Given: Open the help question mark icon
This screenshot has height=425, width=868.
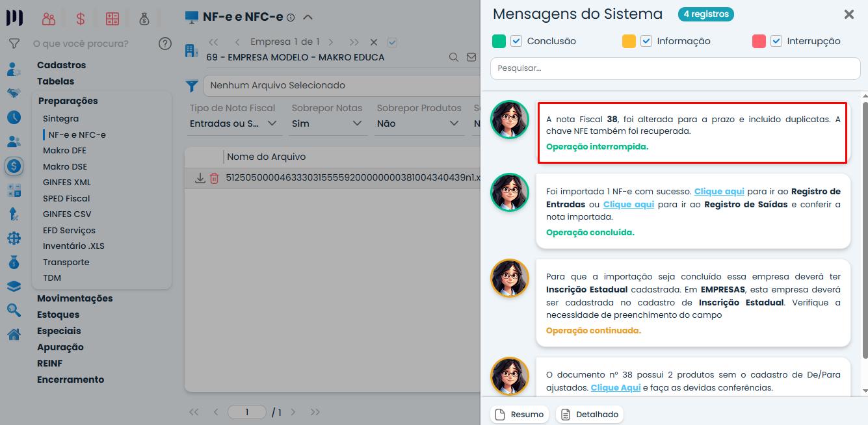Looking at the screenshot, I should point(165,44).
